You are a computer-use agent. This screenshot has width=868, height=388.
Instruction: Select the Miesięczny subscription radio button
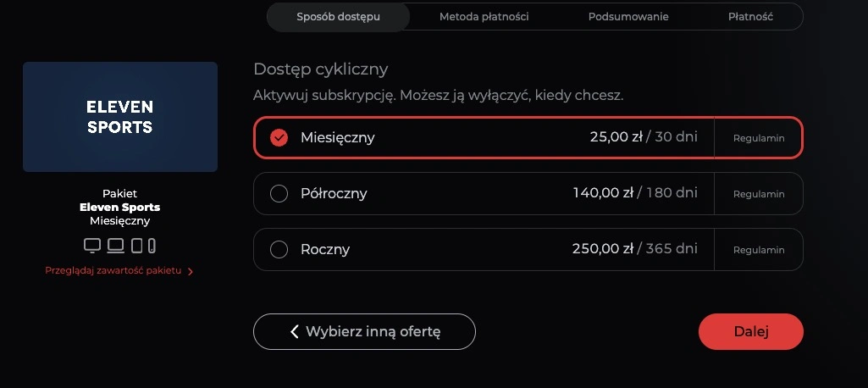pos(279,137)
